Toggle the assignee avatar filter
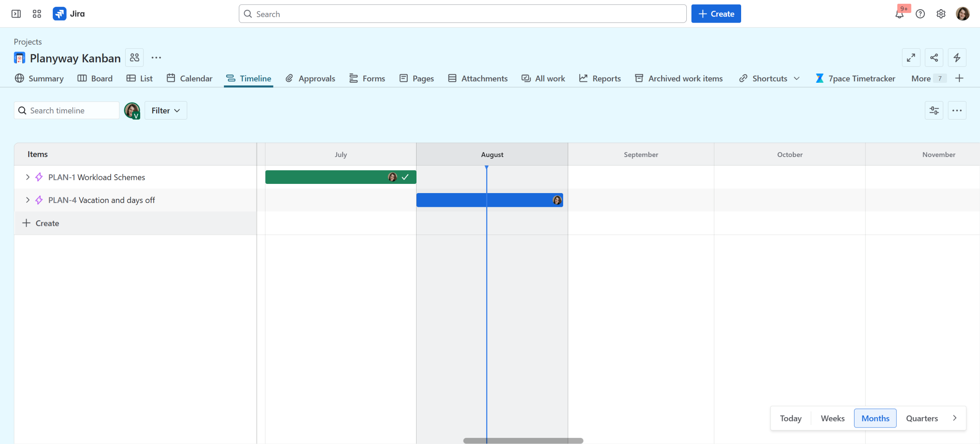980x444 pixels. (x=132, y=110)
